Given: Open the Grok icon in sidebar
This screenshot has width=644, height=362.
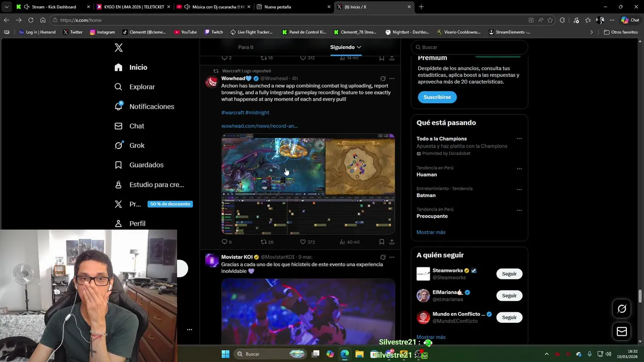Looking at the screenshot, I should tap(118, 145).
